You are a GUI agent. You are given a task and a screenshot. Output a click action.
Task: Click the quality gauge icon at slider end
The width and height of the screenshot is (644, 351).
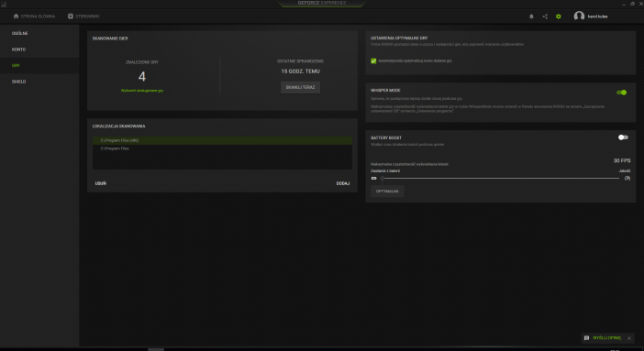[x=627, y=178]
